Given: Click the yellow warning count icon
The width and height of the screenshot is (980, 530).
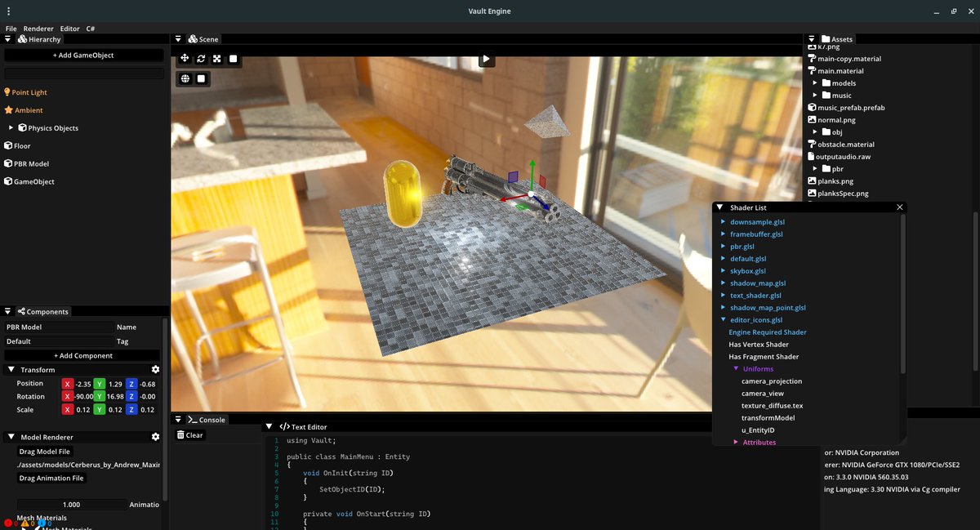Looking at the screenshot, I should coord(24,523).
